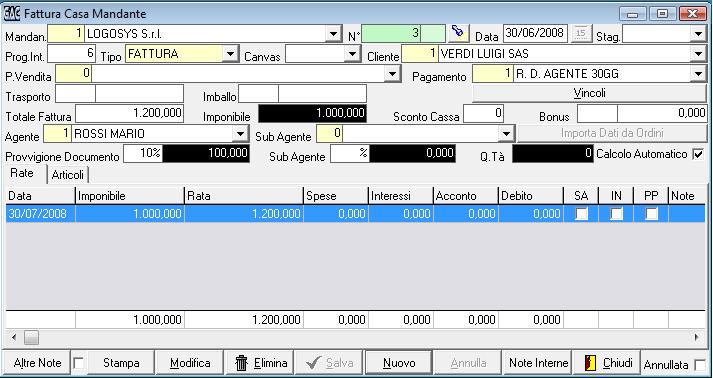Select the 30/07/2008 date cell
The height and width of the screenshot is (378, 713).
[40, 214]
